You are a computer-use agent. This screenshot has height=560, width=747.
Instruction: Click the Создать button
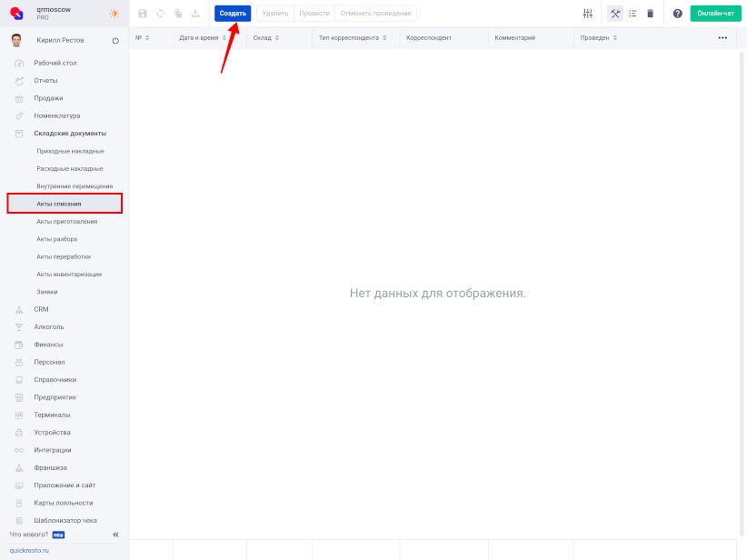(x=233, y=14)
